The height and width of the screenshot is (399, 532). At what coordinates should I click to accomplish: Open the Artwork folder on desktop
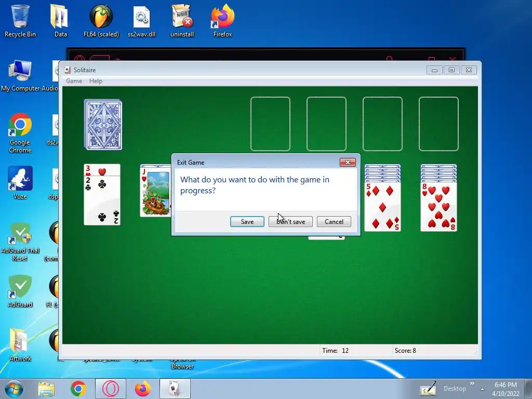click(x=20, y=344)
